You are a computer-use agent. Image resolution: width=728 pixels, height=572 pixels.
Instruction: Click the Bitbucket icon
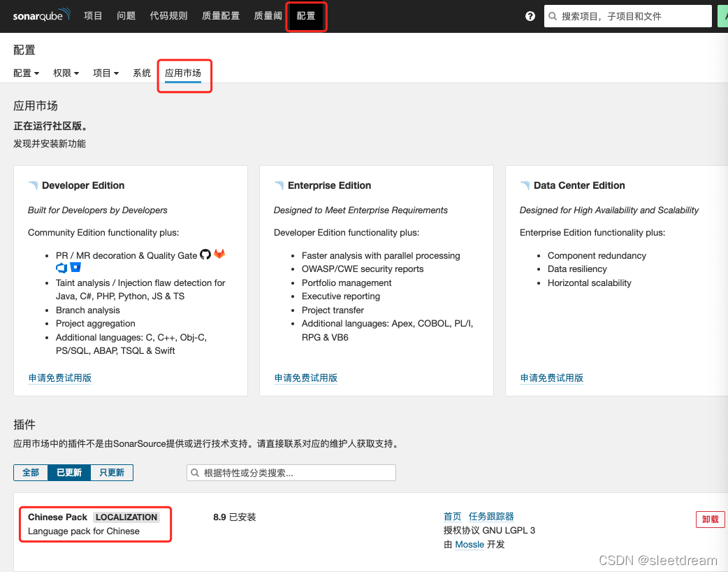coord(75,267)
